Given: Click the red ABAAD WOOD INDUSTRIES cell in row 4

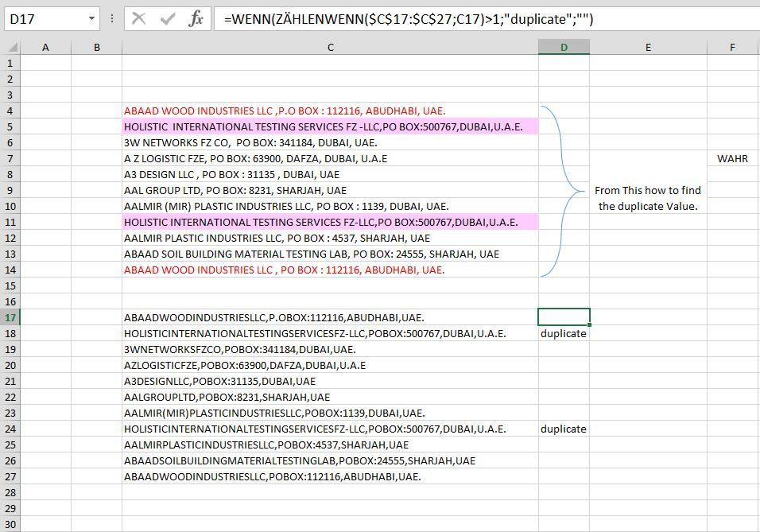Looking at the screenshot, I should 330,111.
